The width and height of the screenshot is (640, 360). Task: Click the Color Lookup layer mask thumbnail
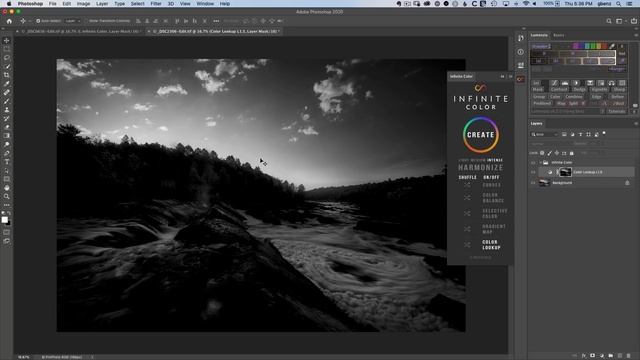[565, 172]
